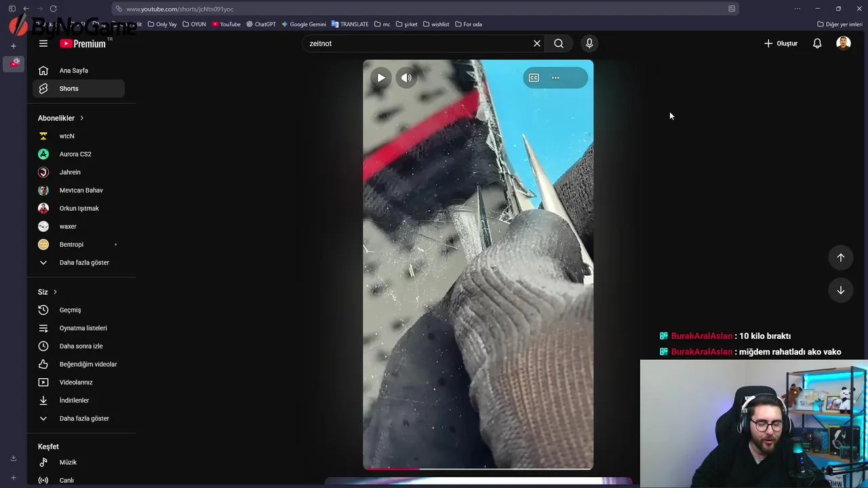Screen dimensions: 868x488
Task: Mute the Shorts video volume
Action: click(406, 78)
